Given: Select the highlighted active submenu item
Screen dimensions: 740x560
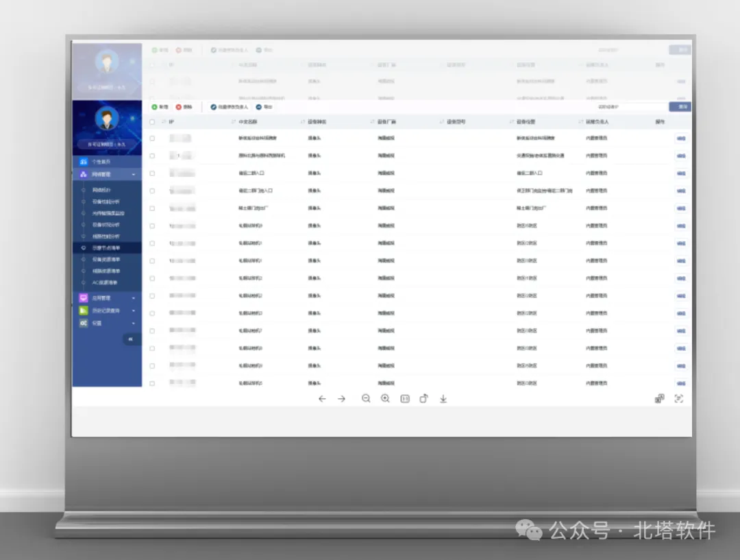Looking at the screenshot, I should (x=107, y=248).
